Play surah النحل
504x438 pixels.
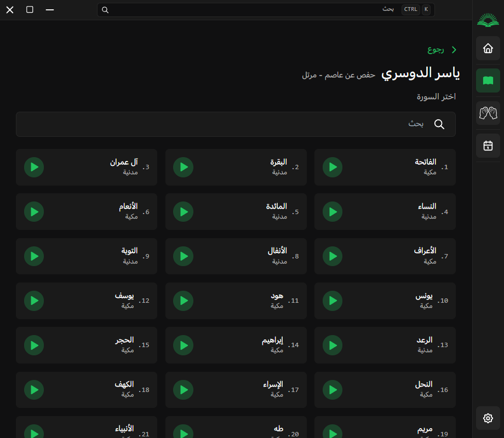coord(333,390)
